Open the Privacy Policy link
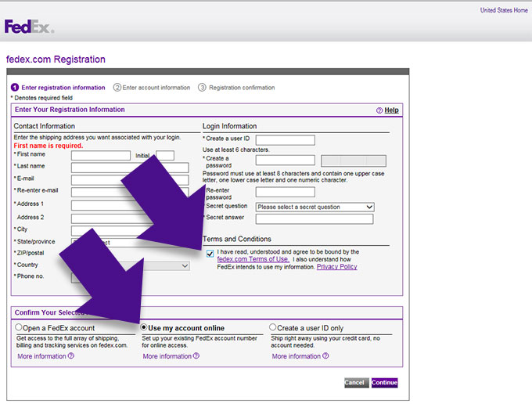532x404 pixels. (336, 267)
